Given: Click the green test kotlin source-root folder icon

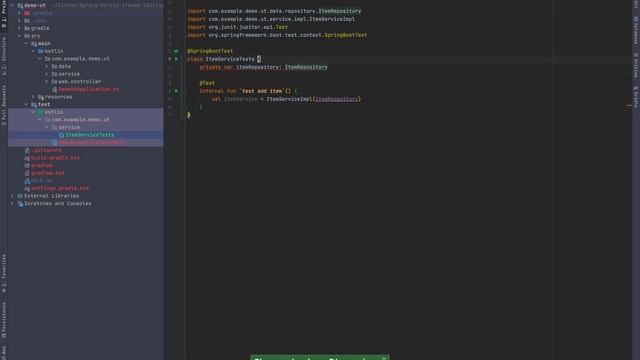Looking at the screenshot, I should pos(40,112).
